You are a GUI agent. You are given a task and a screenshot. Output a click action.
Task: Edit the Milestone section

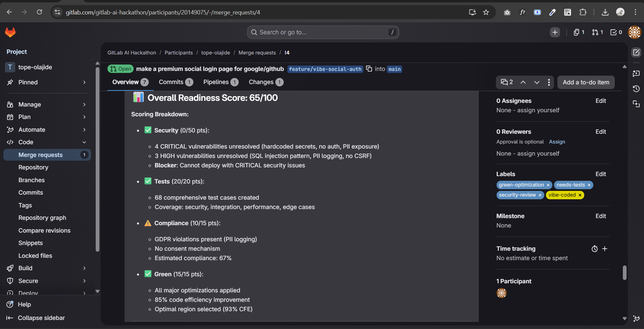click(x=601, y=216)
